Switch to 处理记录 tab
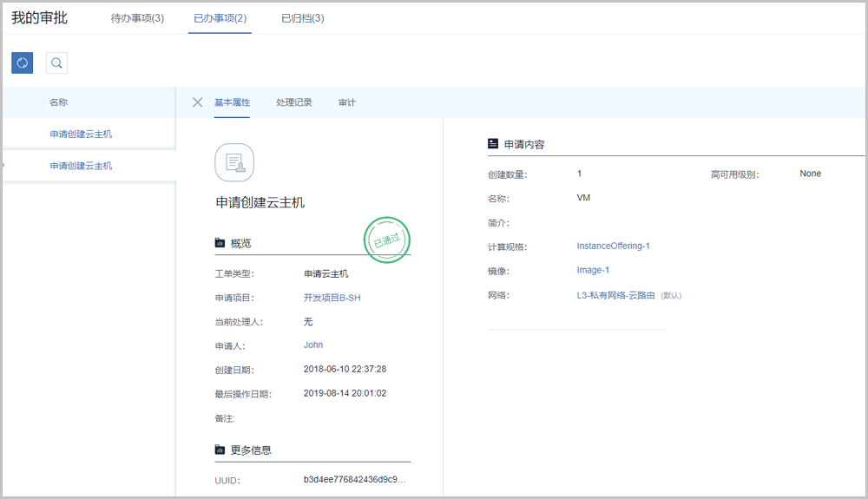The width and height of the screenshot is (868, 499). (x=294, y=102)
